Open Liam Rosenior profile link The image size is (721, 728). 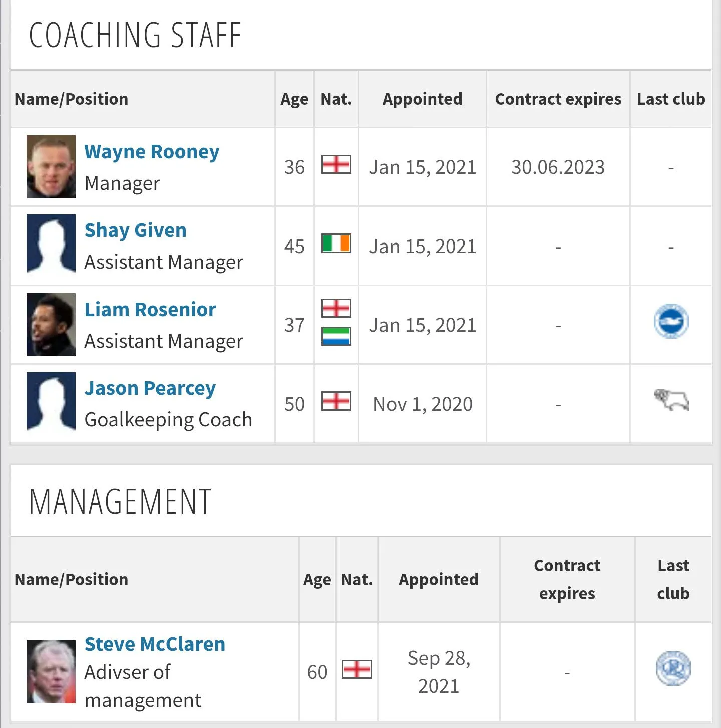[150, 310]
